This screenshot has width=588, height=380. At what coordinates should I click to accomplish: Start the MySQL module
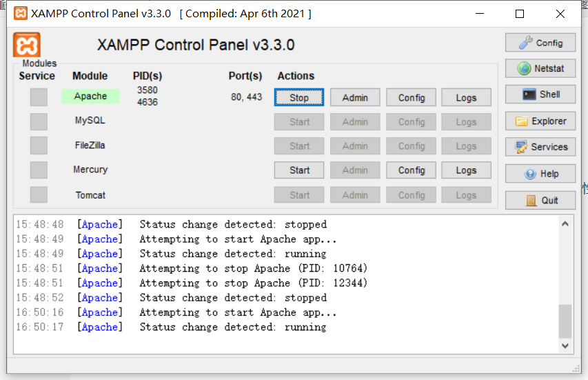(x=299, y=122)
